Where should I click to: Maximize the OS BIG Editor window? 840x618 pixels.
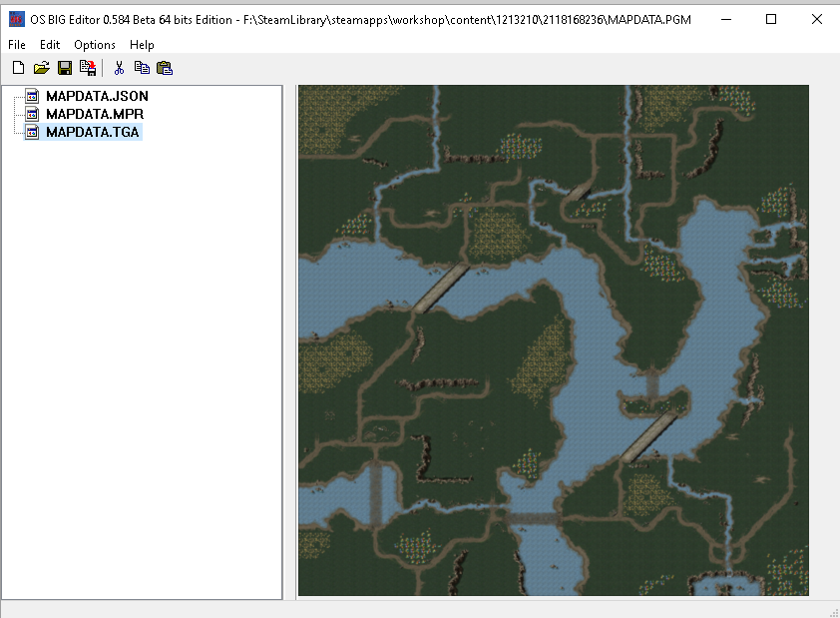coord(771,19)
